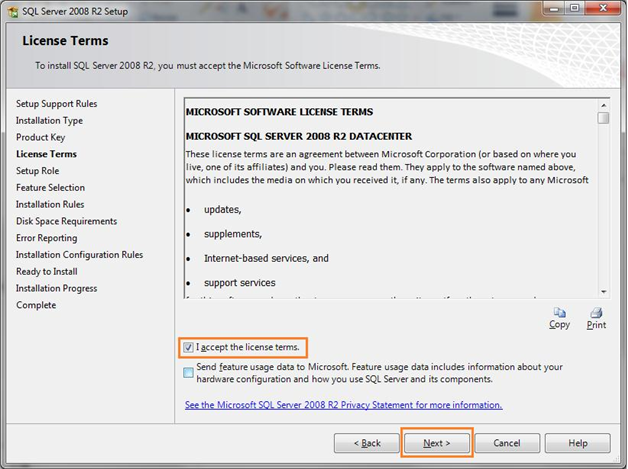This screenshot has width=628, height=469.
Task: Click the Copy license text icon
Action: (x=560, y=312)
